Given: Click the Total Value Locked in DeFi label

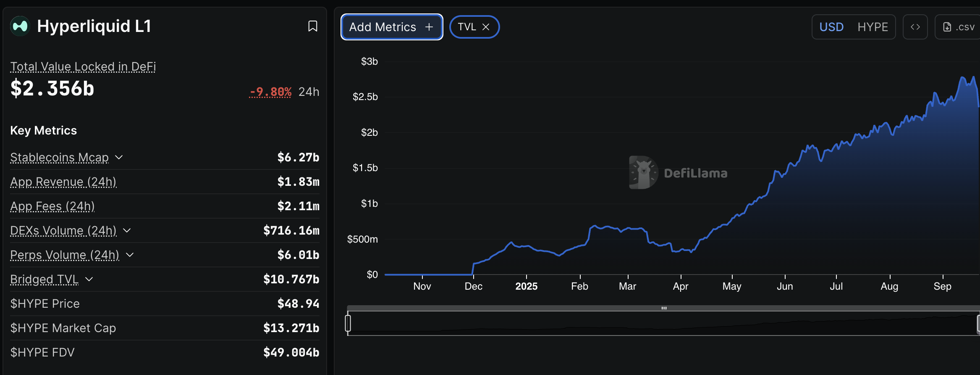Looking at the screenshot, I should [x=83, y=66].
